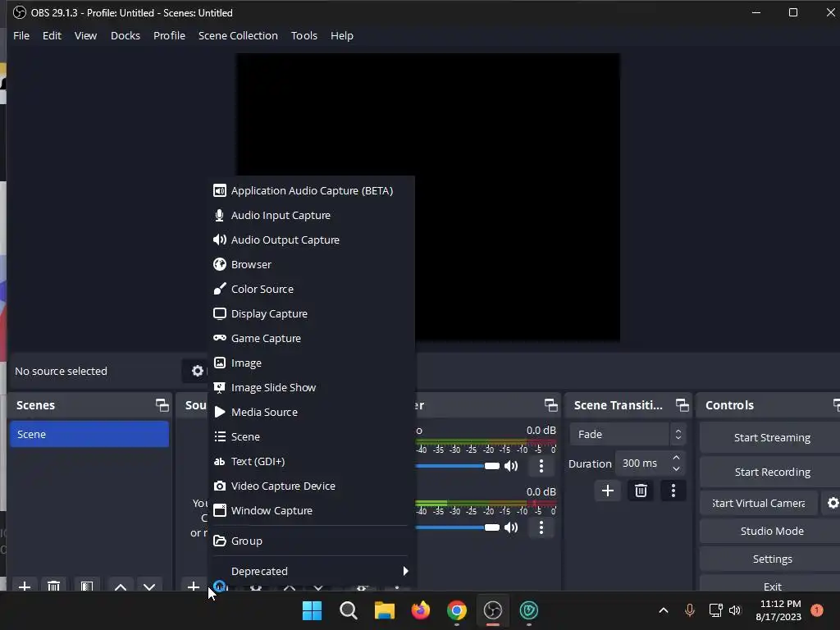Click the add source plus button
The height and width of the screenshot is (630, 840).
tap(194, 586)
